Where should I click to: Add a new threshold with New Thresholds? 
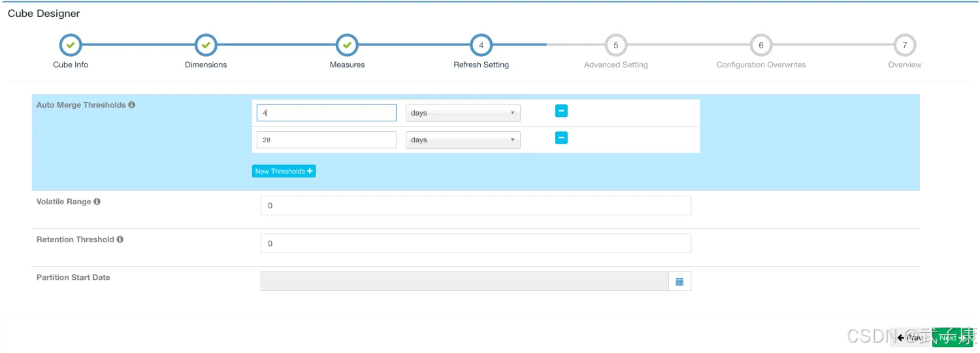tap(284, 171)
